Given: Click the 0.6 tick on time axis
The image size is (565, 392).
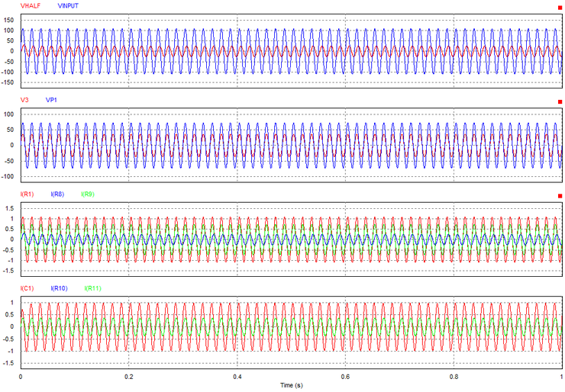Looking at the screenshot, I should tap(346, 376).
